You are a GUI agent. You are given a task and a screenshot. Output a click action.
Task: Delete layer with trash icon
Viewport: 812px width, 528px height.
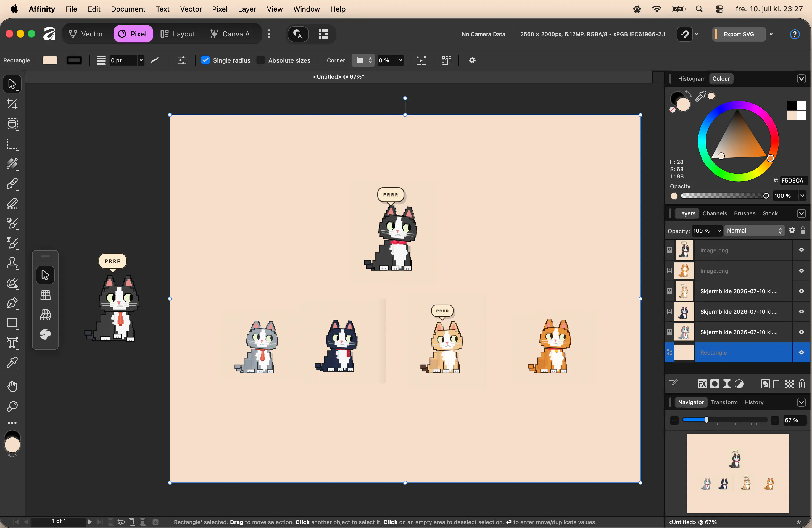pyautogui.click(x=802, y=384)
